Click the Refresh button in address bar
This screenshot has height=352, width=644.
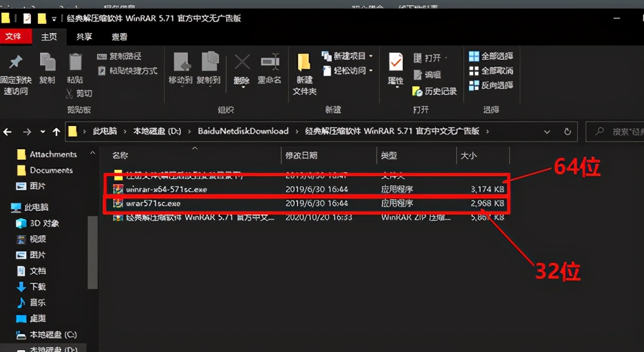click(567, 131)
